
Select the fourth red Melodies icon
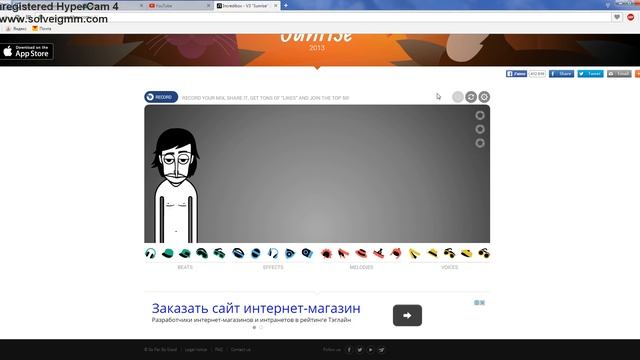[378, 253]
